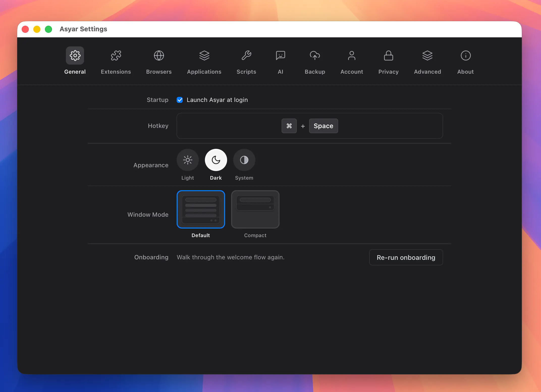This screenshot has width=541, height=392.
Task: Open the Advanced layers icon
Action: click(427, 55)
